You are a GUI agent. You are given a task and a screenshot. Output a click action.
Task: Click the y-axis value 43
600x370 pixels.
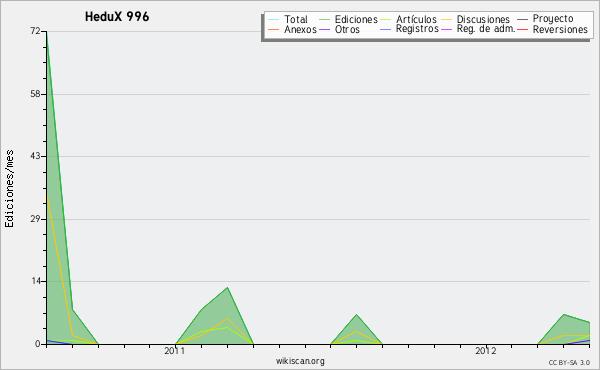tap(35, 156)
